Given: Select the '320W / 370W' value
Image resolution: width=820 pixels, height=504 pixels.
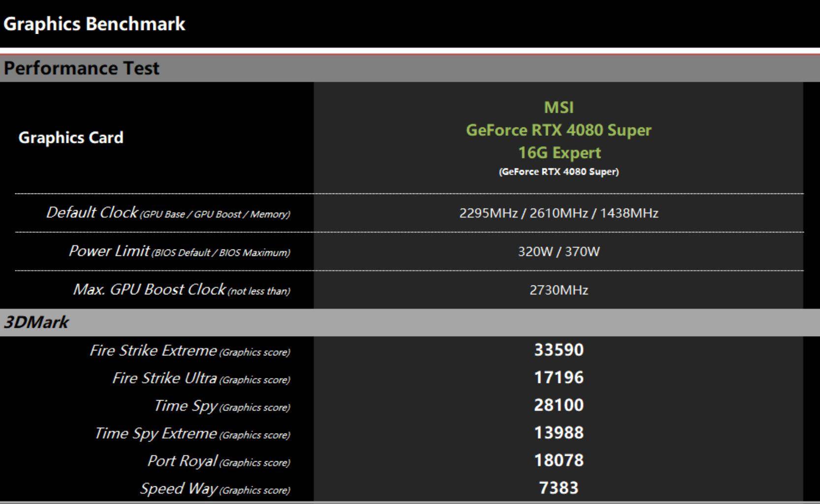Looking at the screenshot, I should tap(559, 252).
